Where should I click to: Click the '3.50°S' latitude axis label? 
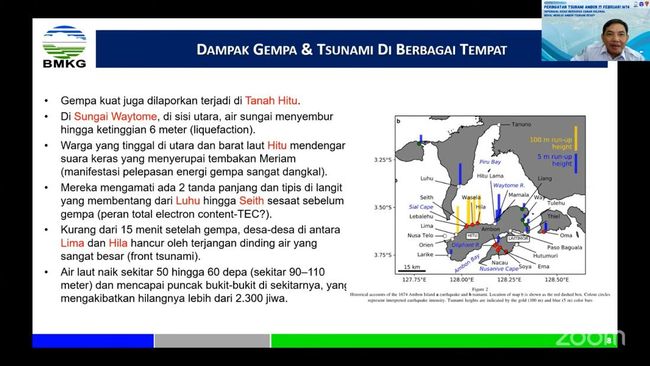tap(383, 207)
